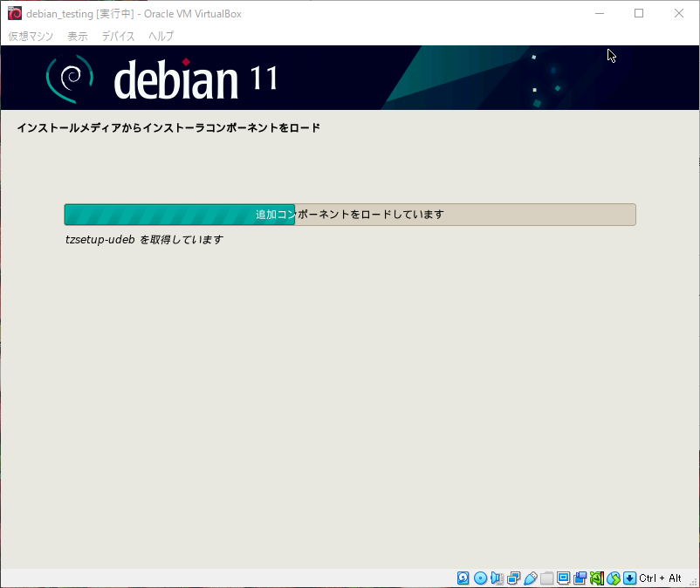Screen dimensions: 700x588
Task: Click the keyboard capture arrow icon
Action: pos(629,578)
